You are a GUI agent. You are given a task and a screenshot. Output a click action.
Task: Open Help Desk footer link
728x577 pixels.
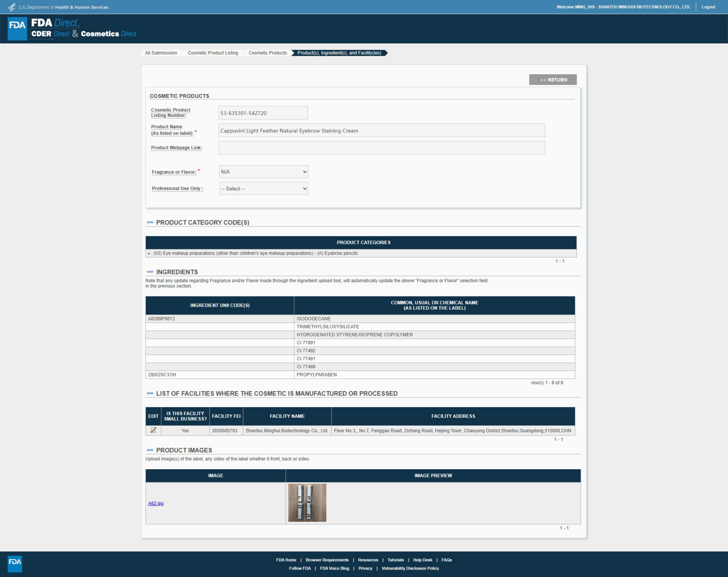coord(422,560)
